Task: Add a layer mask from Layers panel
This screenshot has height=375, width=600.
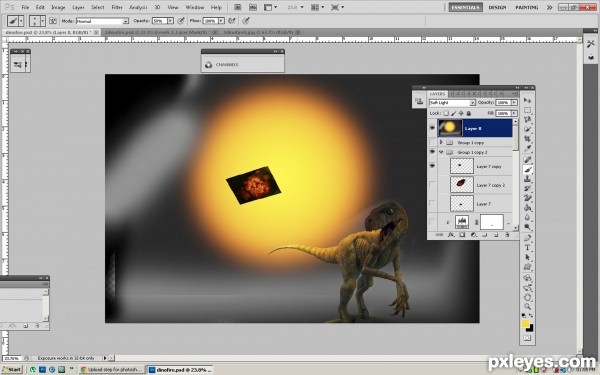Action: pos(462,235)
